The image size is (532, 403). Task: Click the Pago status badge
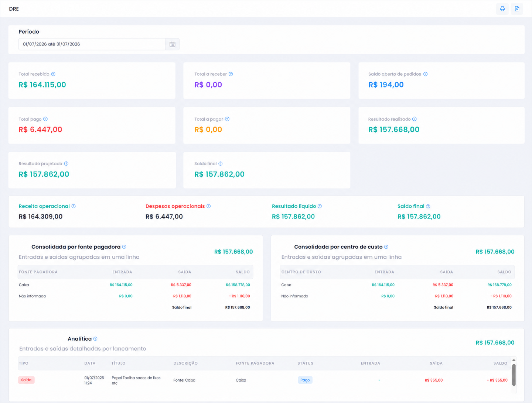point(305,380)
